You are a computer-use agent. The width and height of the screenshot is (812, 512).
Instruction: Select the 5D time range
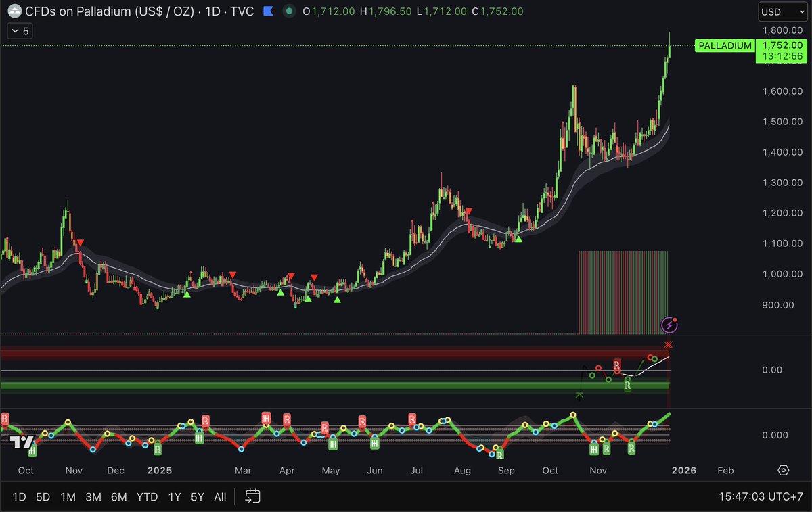tap(43, 496)
